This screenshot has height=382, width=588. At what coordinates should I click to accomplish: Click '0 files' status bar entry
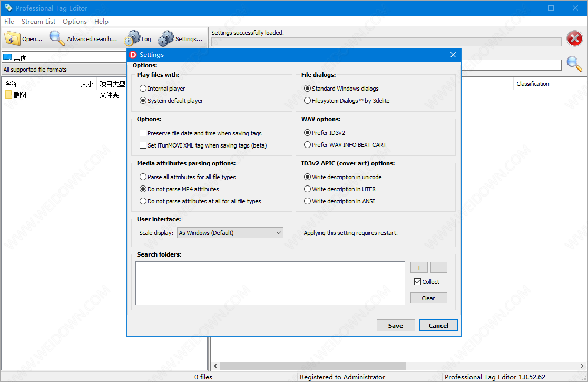(x=203, y=377)
